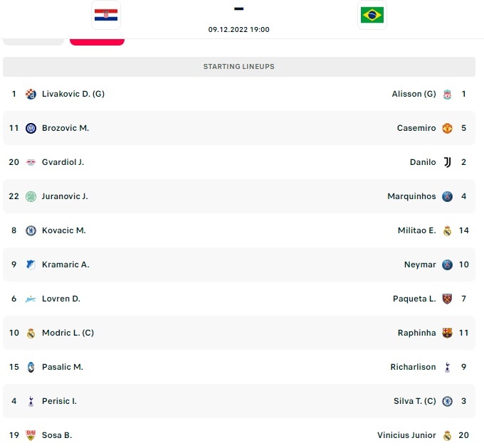Click the Inter Milan crest beside Brozovic
The image size is (484, 448).
(x=31, y=128)
